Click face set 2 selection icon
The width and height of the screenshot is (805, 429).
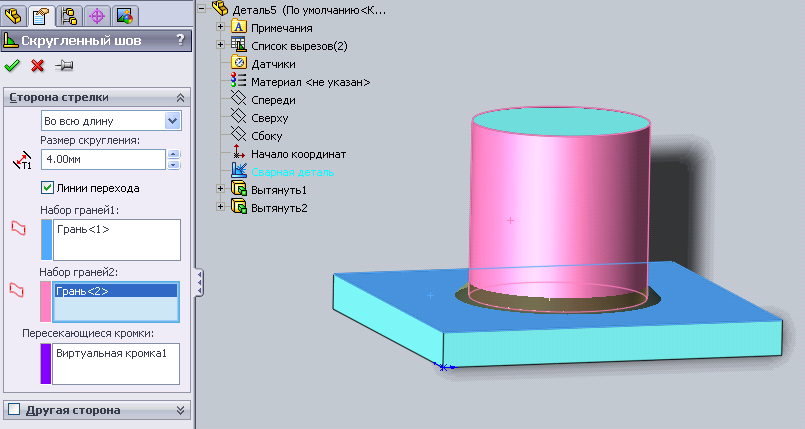tap(17, 290)
